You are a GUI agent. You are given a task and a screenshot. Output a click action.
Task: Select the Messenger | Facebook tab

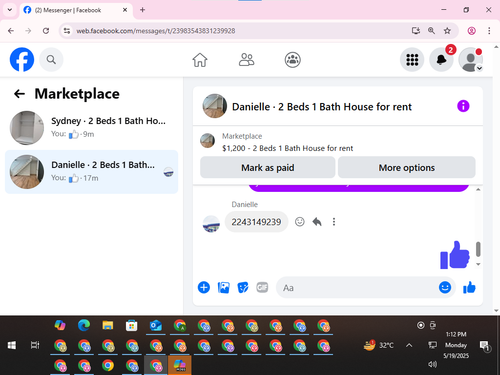[x=76, y=10]
